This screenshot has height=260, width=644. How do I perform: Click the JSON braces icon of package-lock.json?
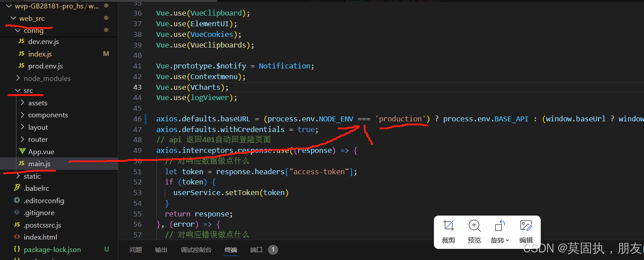point(17,249)
